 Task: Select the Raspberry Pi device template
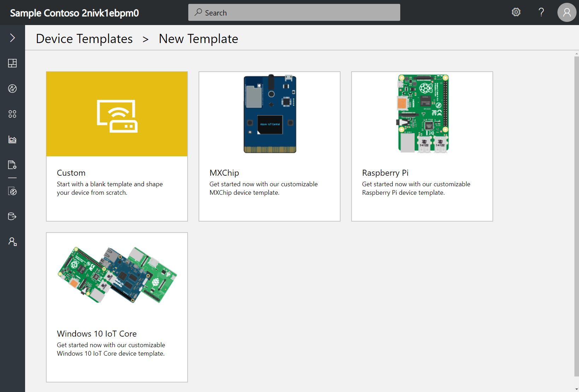click(x=422, y=146)
